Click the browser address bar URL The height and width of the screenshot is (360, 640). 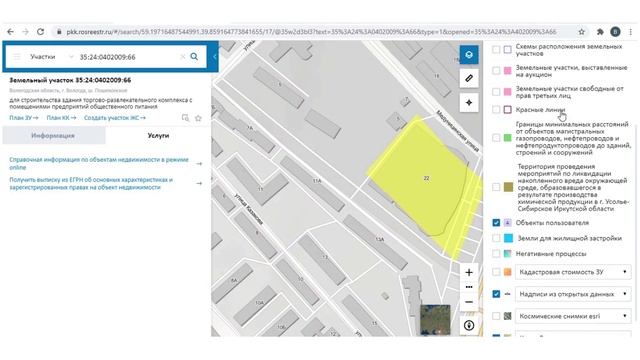311,31
